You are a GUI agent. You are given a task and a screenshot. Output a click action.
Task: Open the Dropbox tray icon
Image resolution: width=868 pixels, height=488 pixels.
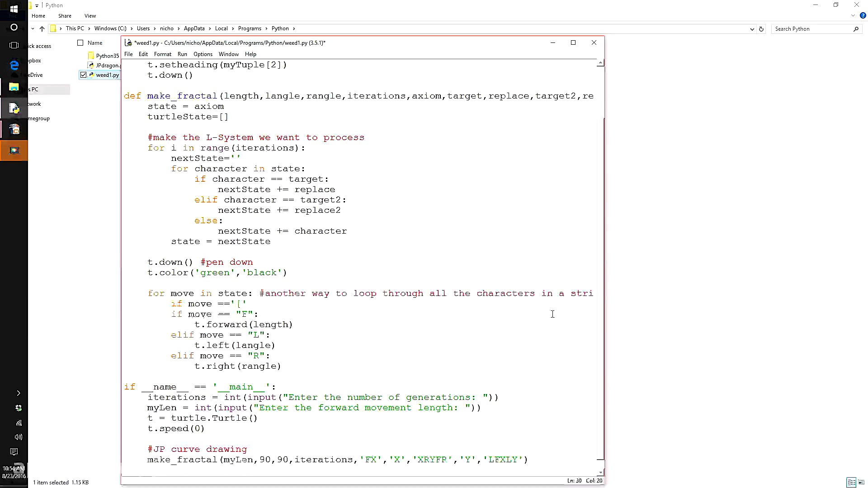(x=19, y=408)
